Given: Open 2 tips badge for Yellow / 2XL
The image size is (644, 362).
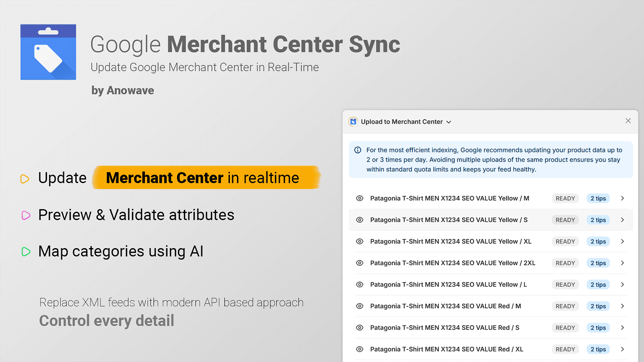Looking at the screenshot, I should 598,263.
